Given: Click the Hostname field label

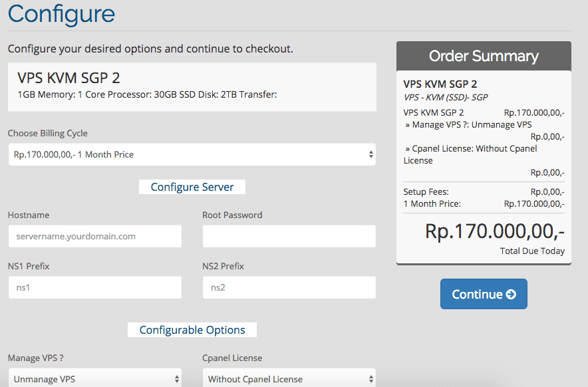Looking at the screenshot, I should pyautogui.click(x=29, y=215).
